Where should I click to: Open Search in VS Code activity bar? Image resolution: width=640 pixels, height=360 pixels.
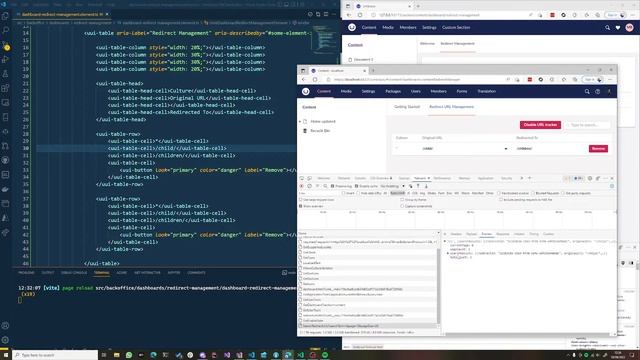5,31
